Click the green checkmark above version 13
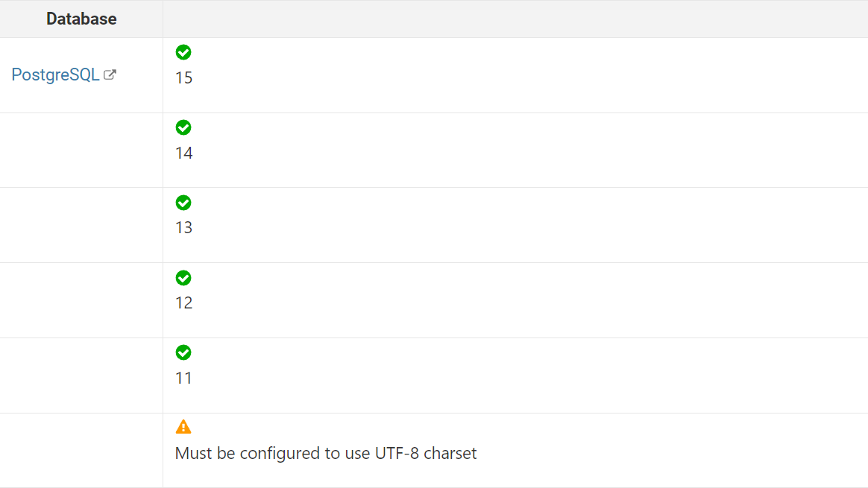Viewport: 868px width, 488px height. (183, 203)
